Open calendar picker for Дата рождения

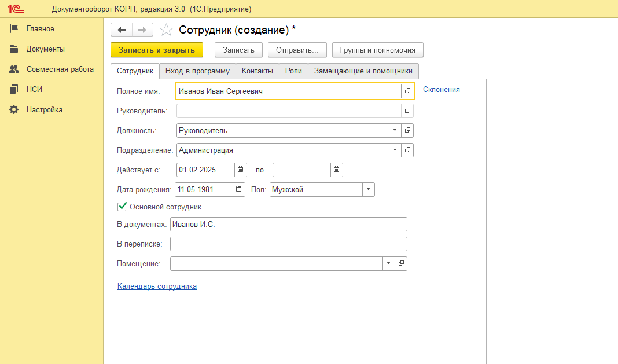click(x=239, y=189)
